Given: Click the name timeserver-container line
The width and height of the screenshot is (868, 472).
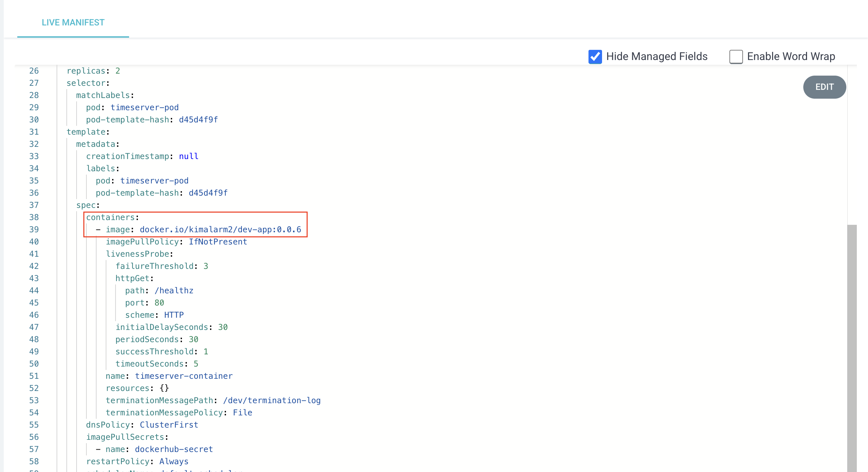Looking at the screenshot, I should pyautogui.click(x=169, y=376).
